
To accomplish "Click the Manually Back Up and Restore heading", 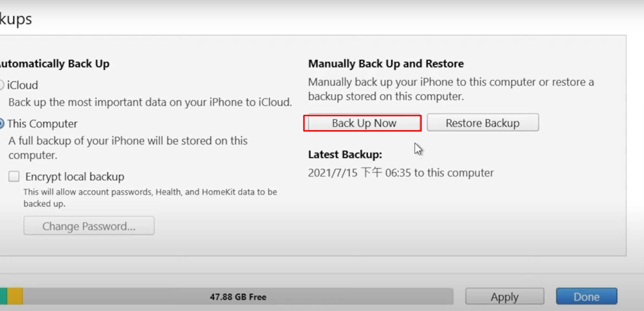I will point(386,64).
